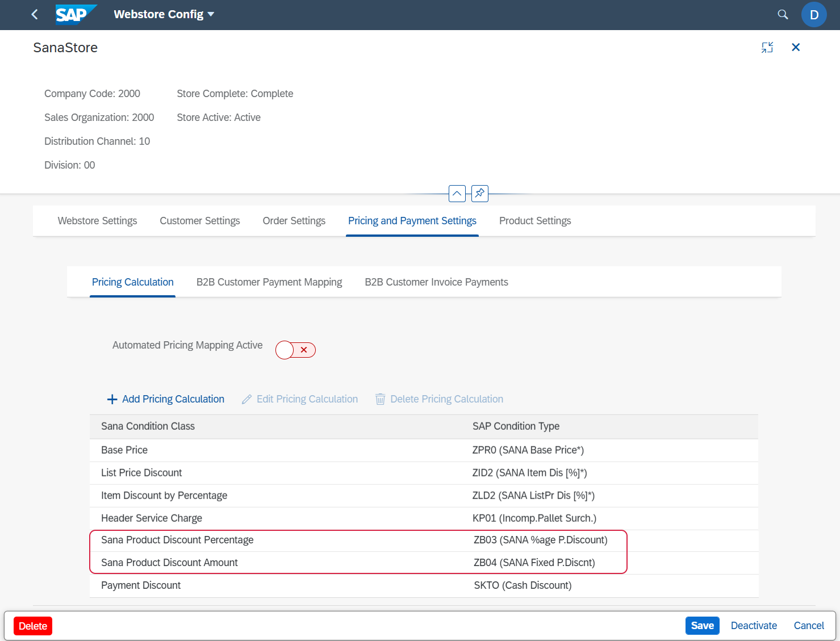Image resolution: width=840 pixels, height=641 pixels.
Task: Select the Payment Discount row
Action: [424, 585]
